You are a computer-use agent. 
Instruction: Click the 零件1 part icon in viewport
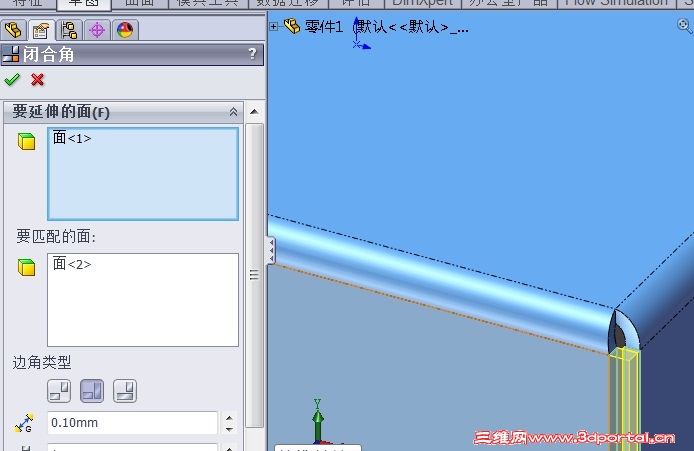coord(292,27)
